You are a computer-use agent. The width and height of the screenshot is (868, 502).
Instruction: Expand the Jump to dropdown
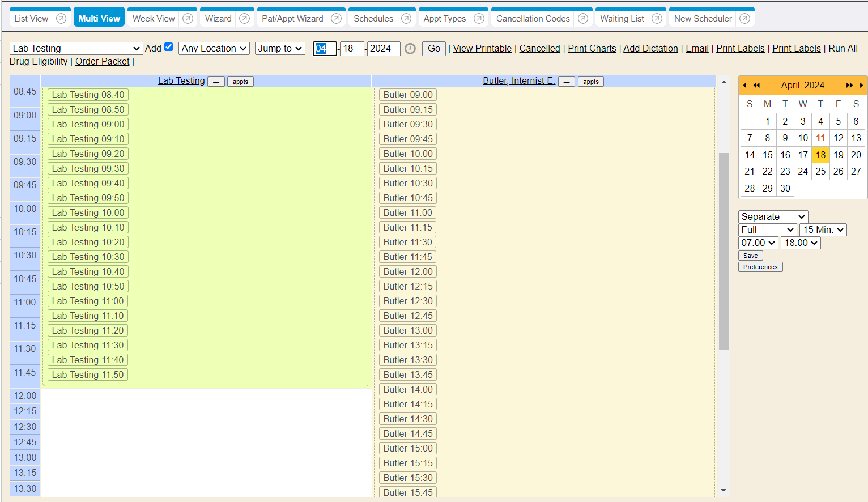tap(280, 49)
